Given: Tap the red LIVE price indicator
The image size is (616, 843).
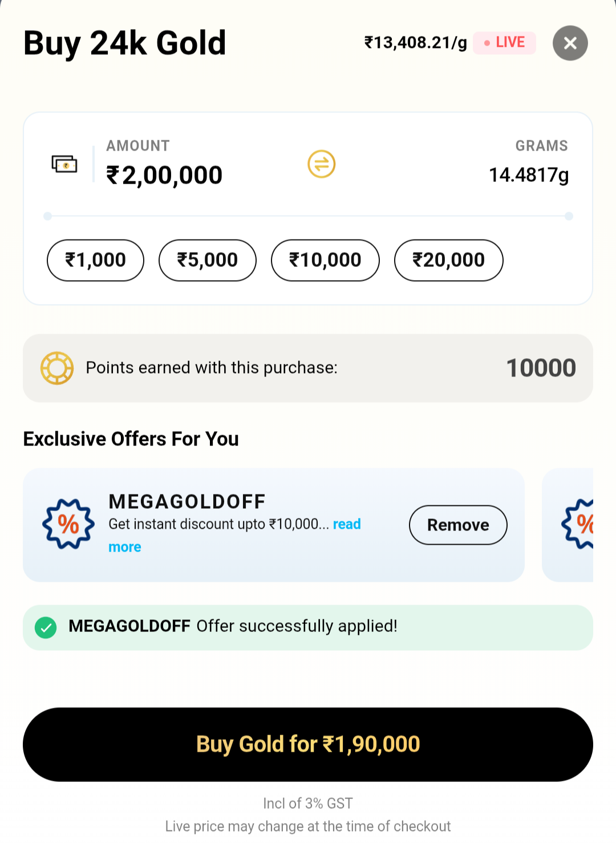Looking at the screenshot, I should click(x=504, y=43).
